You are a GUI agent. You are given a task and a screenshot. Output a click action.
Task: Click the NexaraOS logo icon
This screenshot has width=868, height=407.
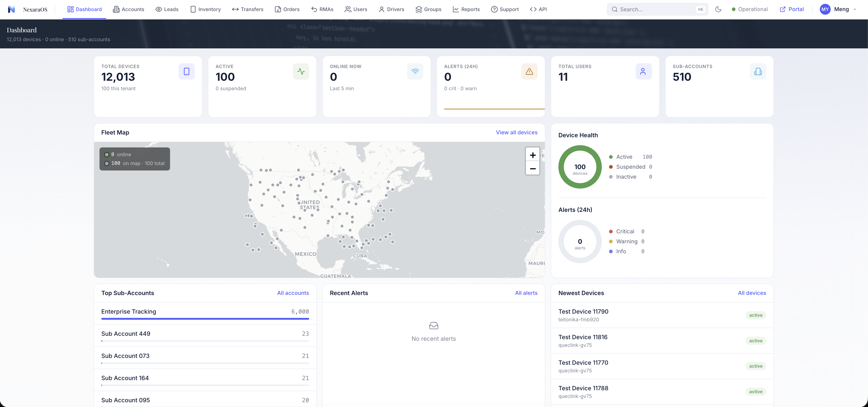tap(12, 9)
